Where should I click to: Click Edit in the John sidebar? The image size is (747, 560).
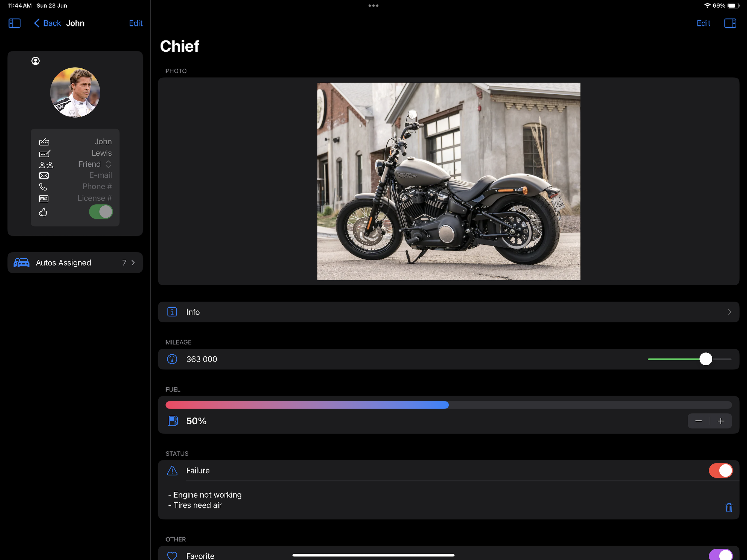point(136,23)
